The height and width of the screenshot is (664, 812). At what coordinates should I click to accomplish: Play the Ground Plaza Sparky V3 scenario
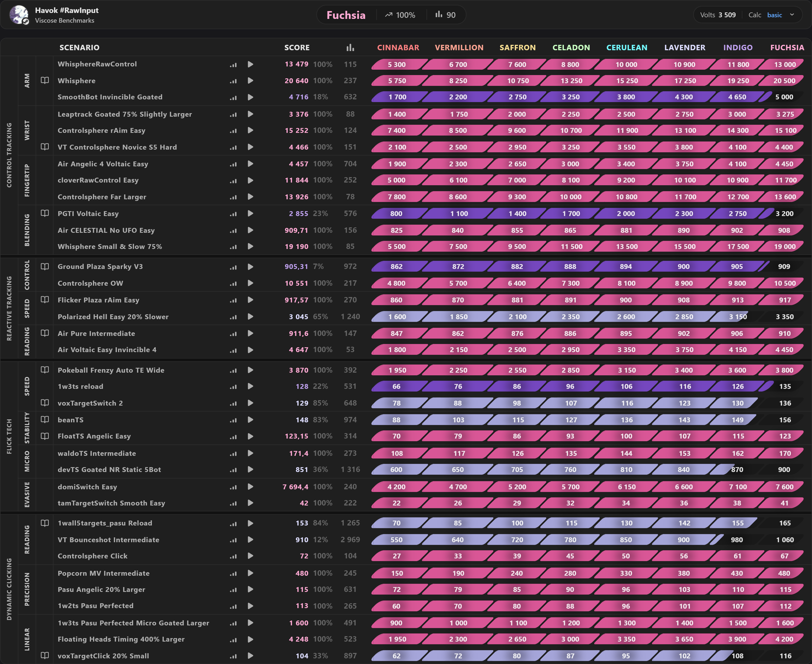click(x=251, y=267)
